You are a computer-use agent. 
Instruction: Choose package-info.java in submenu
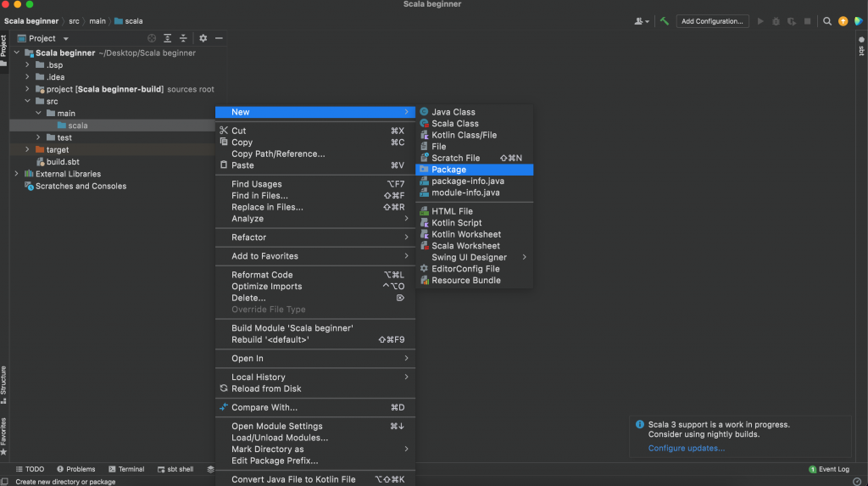click(475, 182)
